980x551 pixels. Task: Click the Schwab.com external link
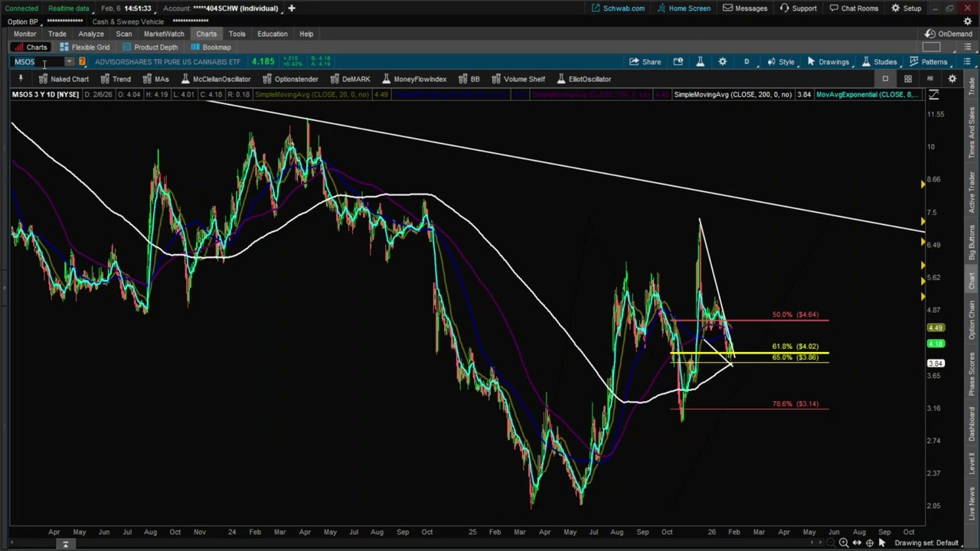click(x=617, y=8)
